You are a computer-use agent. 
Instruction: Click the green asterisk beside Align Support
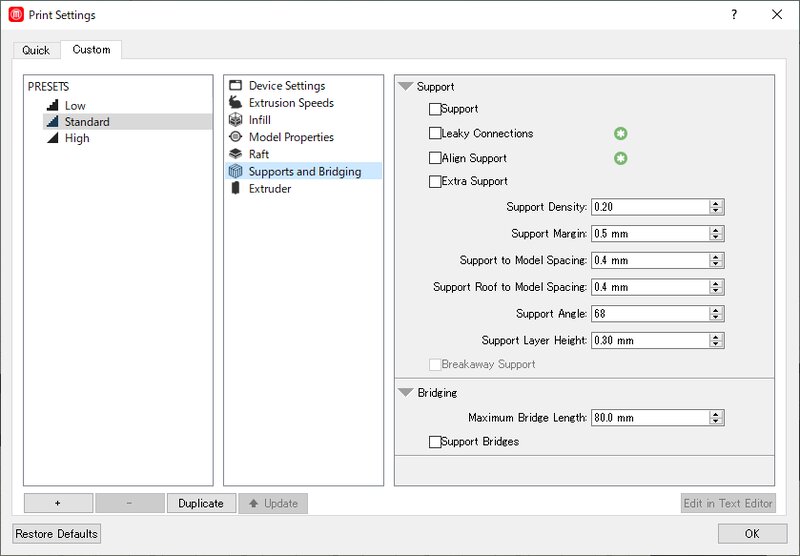(620, 159)
